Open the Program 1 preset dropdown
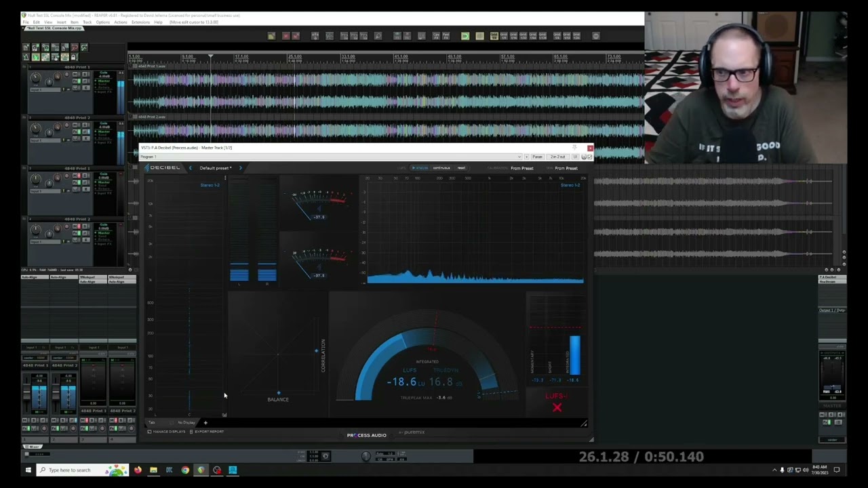The height and width of the screenshot is (488, 868). click(x=331, y=157)
